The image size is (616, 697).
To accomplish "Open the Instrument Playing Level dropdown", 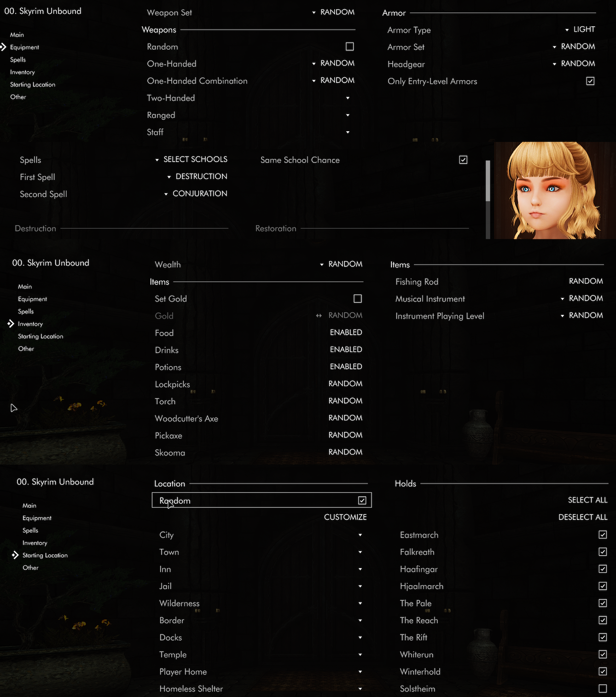I will point(582,315).
